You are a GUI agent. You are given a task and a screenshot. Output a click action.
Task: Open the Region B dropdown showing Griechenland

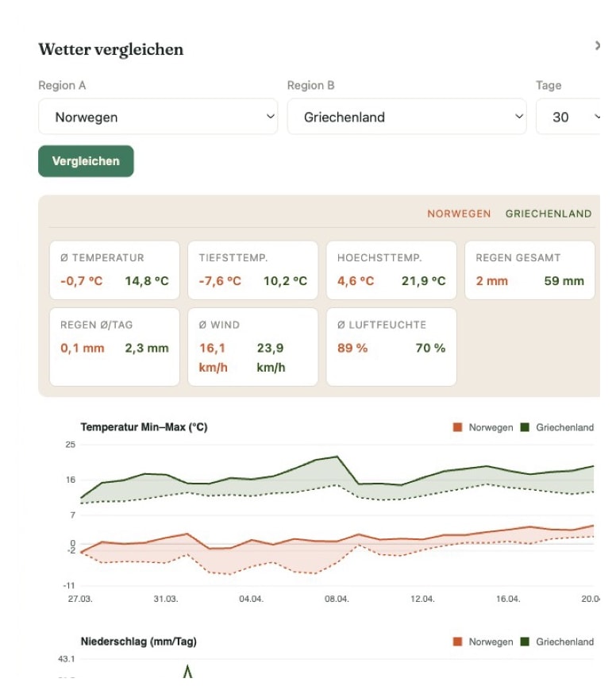click(x=406, y=115)
